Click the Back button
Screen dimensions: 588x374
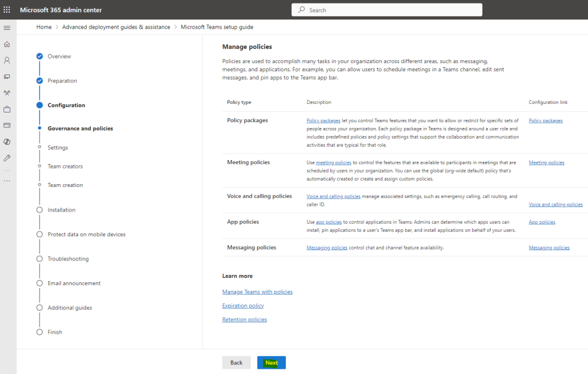(x=236, y=363)
